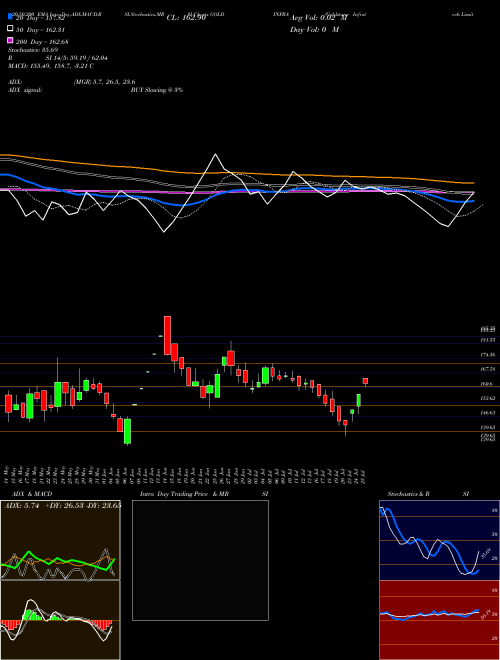Screen dimensions: 500x660
Task: Click the 'CL: 162.90' closing price label
Action: (186, 18)
